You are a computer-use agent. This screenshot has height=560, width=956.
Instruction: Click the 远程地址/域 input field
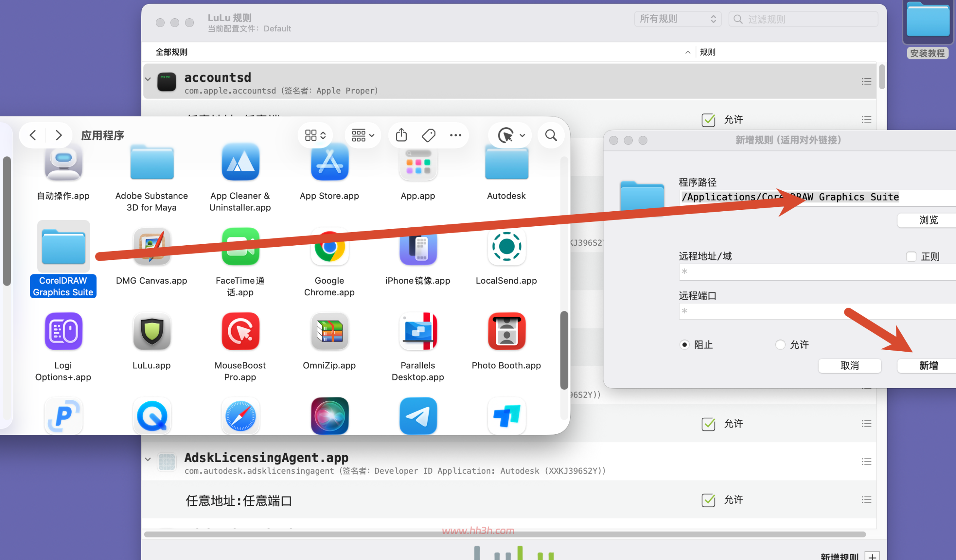pyautogui.click(x=817, y=272)
